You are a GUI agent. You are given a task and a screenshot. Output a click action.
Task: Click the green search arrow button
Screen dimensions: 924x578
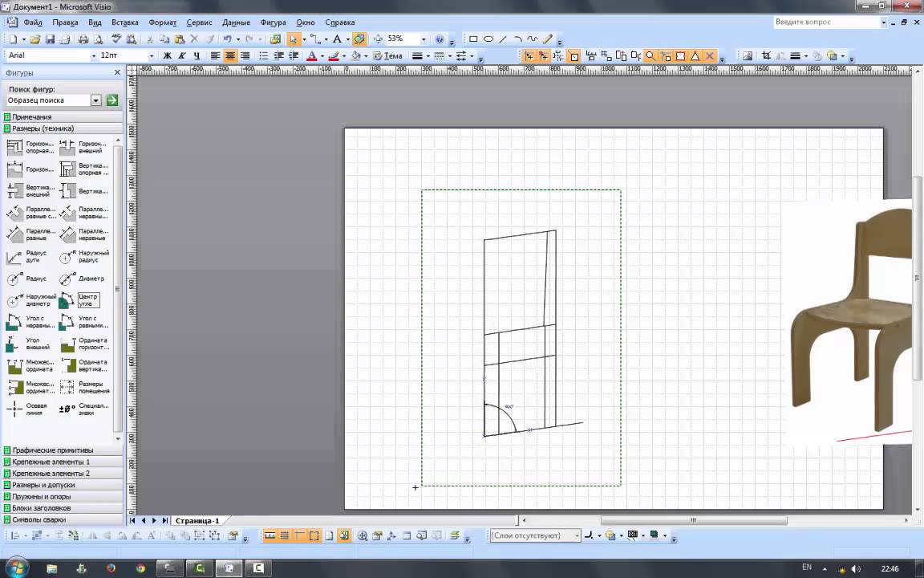(x=112, y=100)
